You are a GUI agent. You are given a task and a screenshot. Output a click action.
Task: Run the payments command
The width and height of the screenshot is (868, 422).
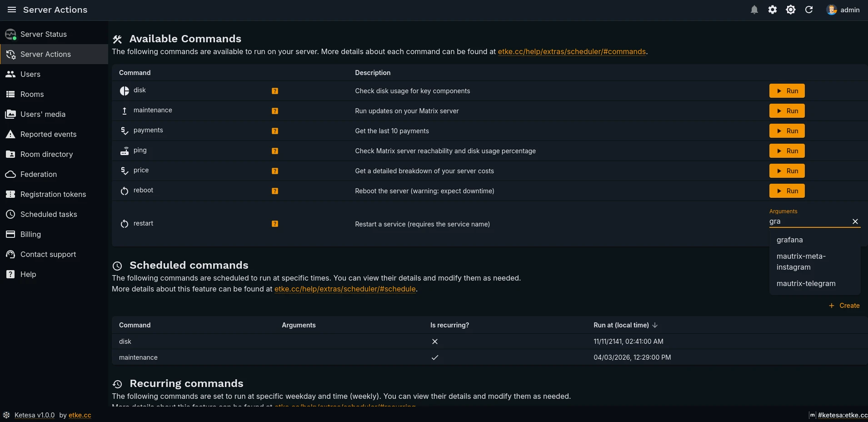(787, 131)
